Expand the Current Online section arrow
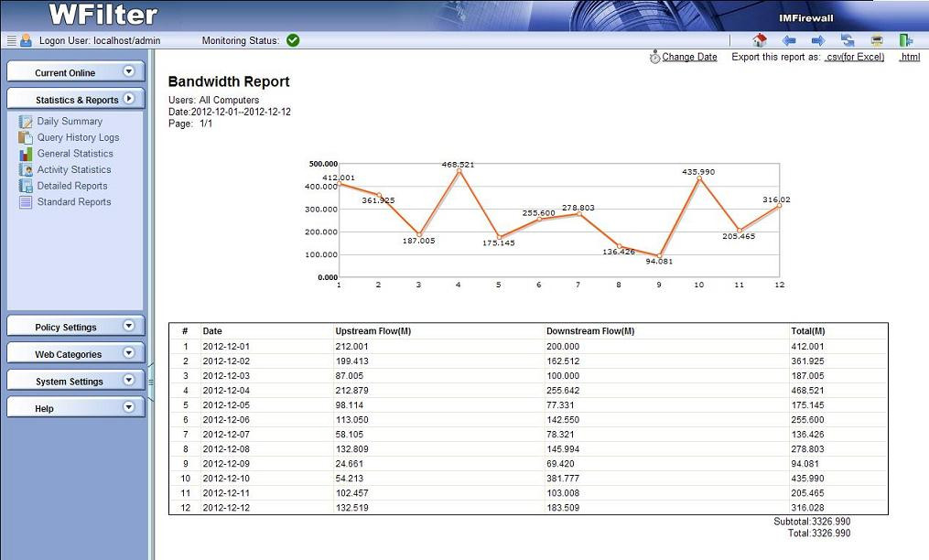Screen dimensions: 929x560 [x=128, y=71]
